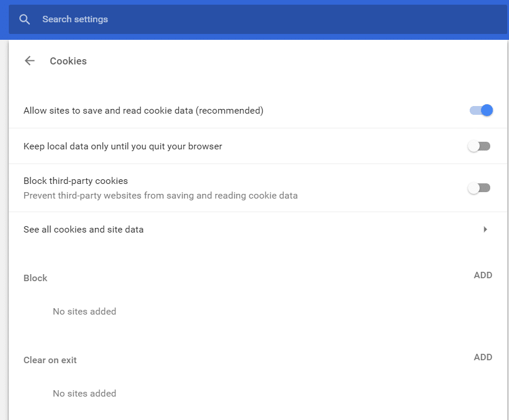Click the 'Prevent third-party websites' description
The image size is (509, 420).
click(160, 196)
